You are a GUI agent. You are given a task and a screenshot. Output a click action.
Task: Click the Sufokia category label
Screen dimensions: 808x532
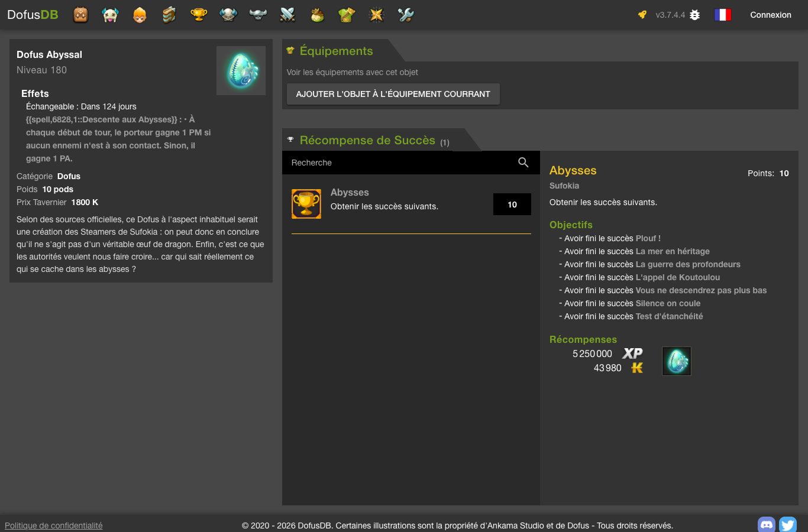click(x=564, y=186)
